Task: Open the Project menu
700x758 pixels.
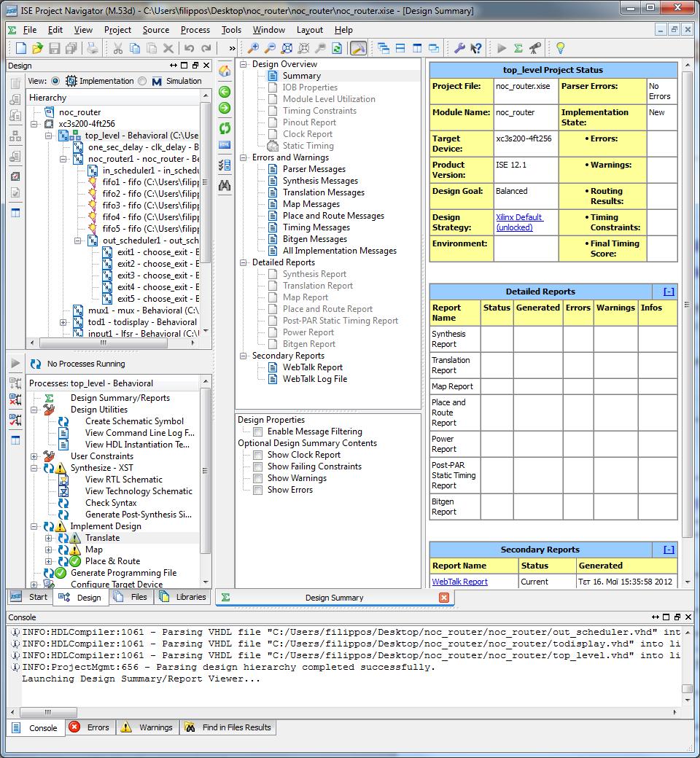Action: pyautogui.click(x=117, y=29)
